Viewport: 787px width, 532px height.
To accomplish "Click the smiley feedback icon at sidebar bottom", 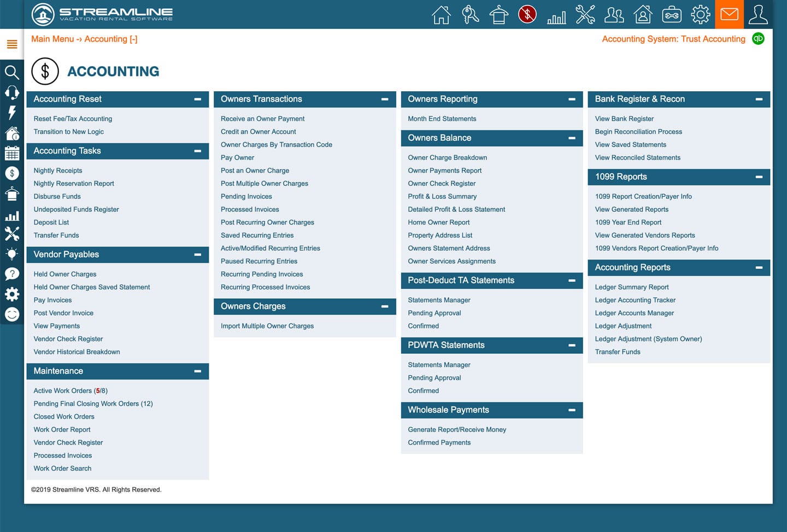I will [11, 314].
